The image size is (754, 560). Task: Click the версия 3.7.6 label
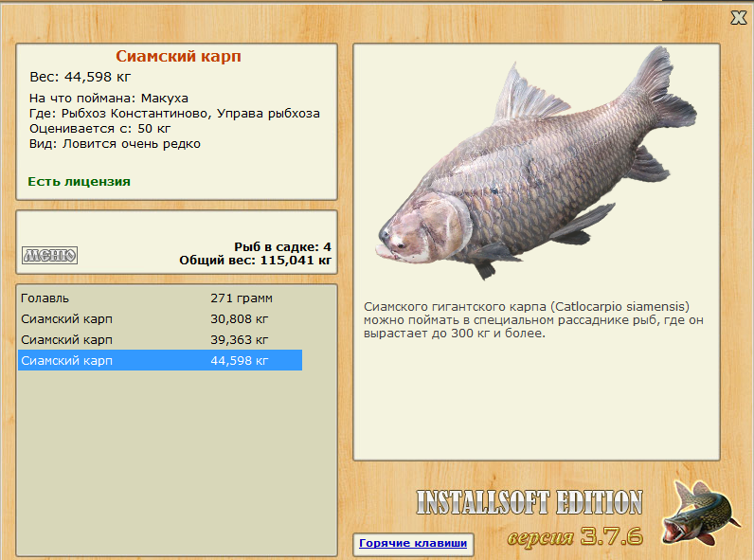pyautogui.click(x=575, y=536)
